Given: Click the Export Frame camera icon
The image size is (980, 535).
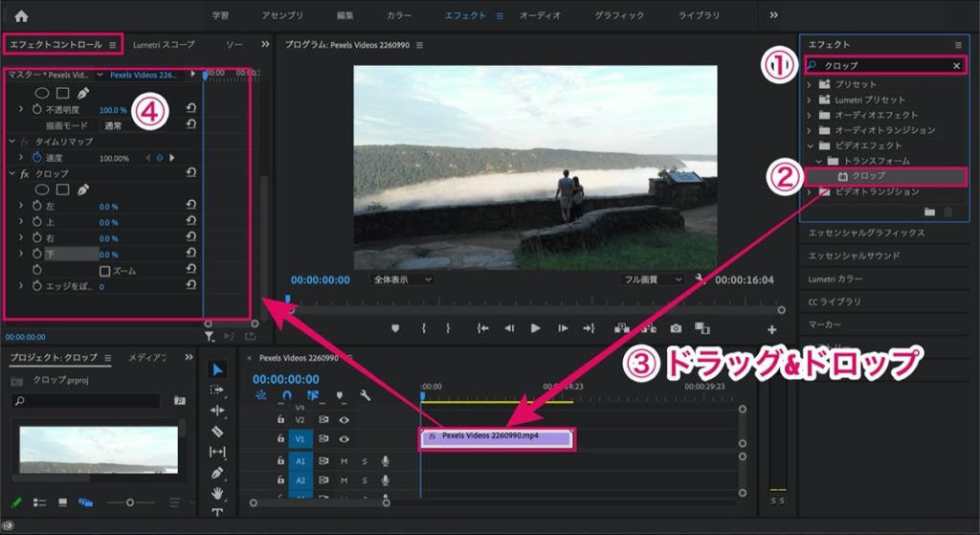Looking at the screenshot, I should tap(676, 328).
